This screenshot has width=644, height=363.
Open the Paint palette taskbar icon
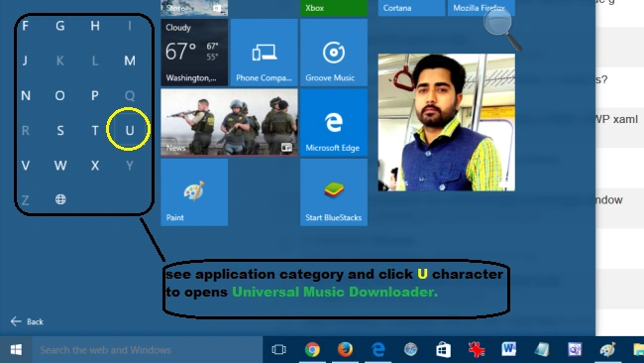coord(607,350)
